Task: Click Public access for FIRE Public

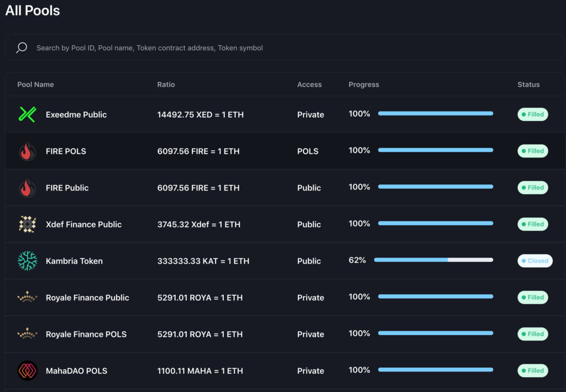Action: coord(309,188)
